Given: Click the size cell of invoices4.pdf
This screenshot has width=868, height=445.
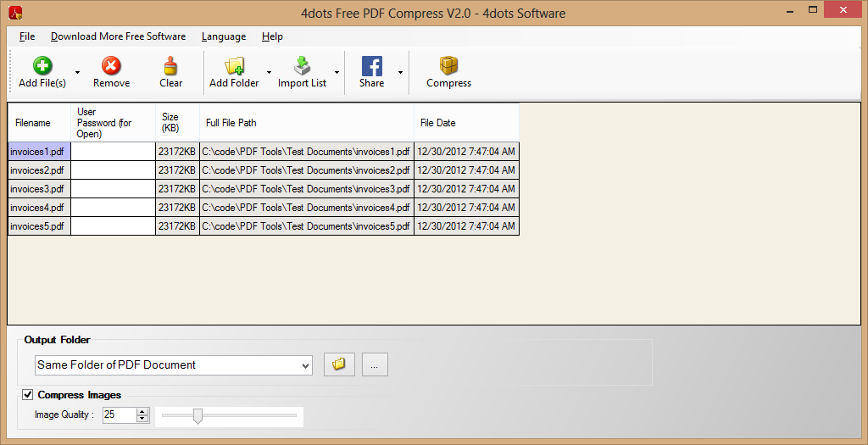Looking at the screenshot, I should point(177,208).
